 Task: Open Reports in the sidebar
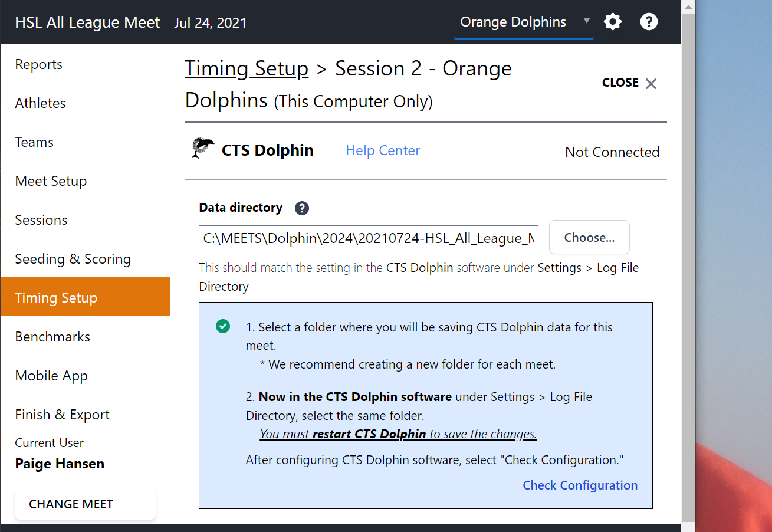click(x=86, y=64)
